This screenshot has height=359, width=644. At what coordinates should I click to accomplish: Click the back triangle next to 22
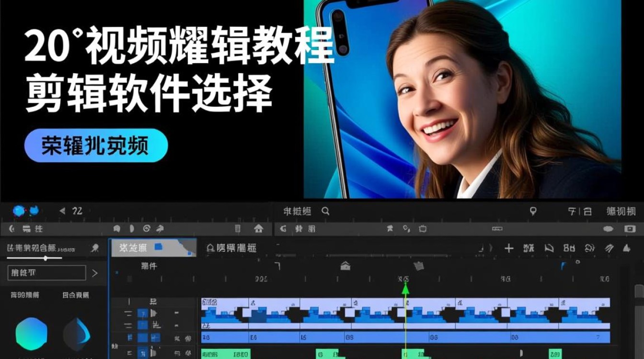tap(62, 211)
